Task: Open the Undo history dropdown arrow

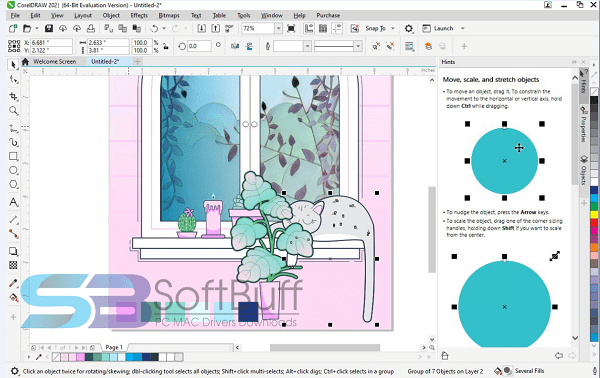Action: coord(164,28)
